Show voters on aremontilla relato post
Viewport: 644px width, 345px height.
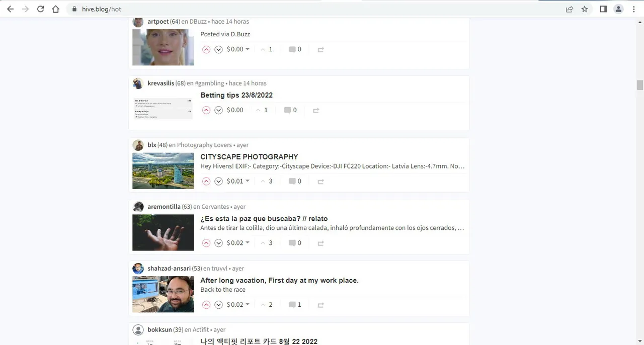point(266,243)
